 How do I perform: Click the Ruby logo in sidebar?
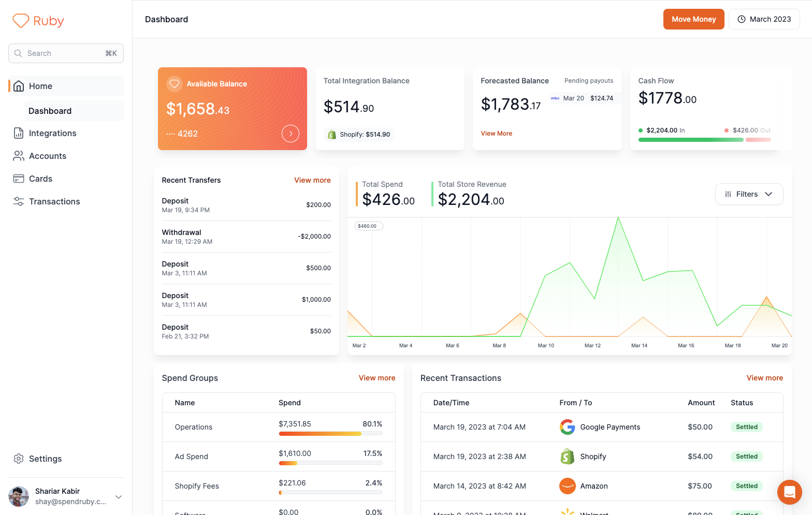[38, 21]
